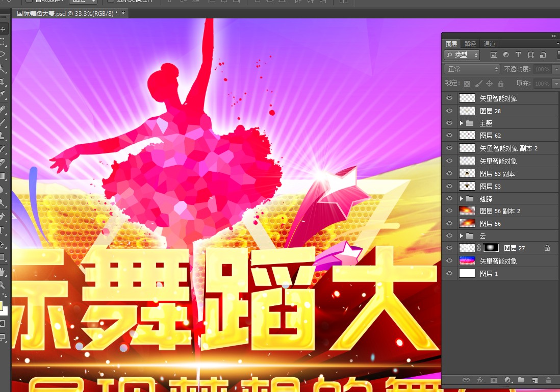Filter layers by shape layers icon
This screenshot has width=560, height=392.
[x=531, y=55]
